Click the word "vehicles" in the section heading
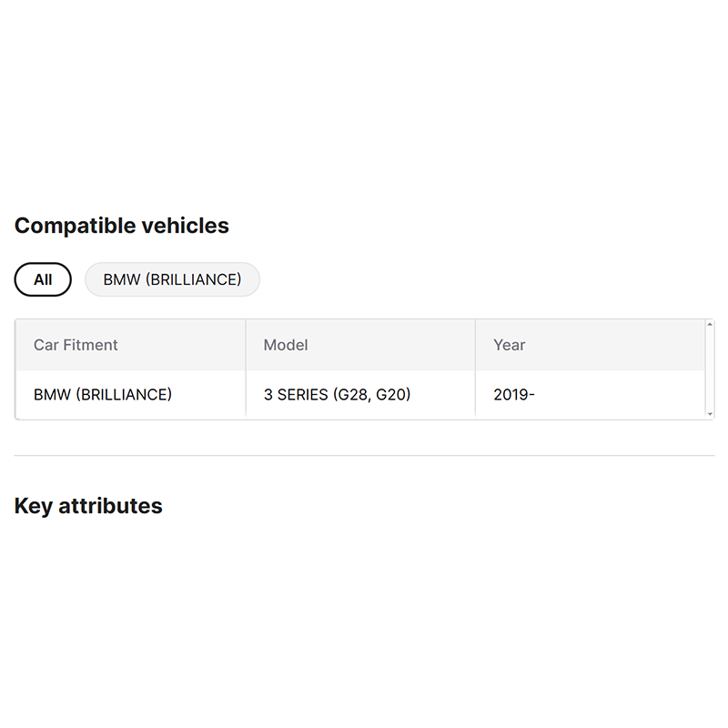Image resolution: width=728 pixels, height=728 pixels. [186, 226]
